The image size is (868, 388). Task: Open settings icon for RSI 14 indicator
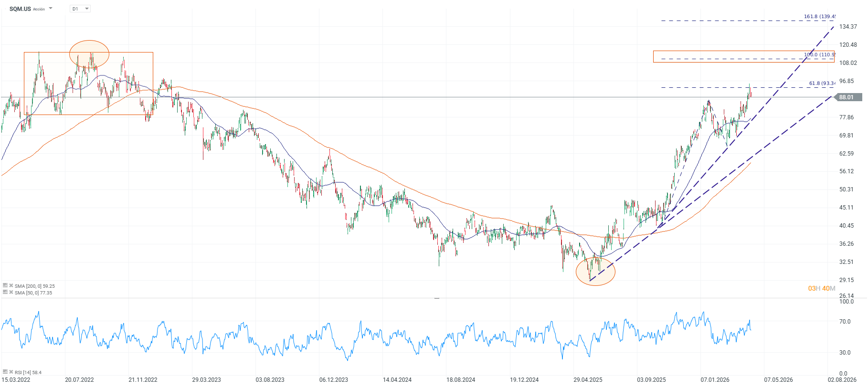click(5, 372)
